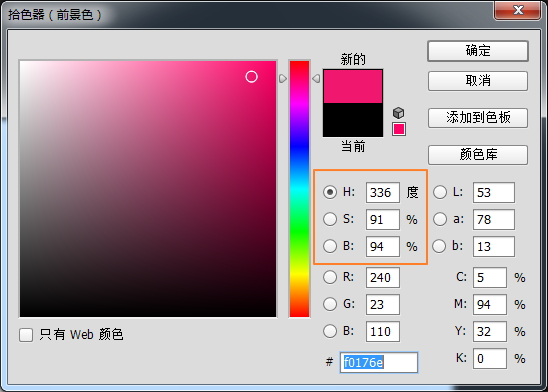Click the C cyan field showing 5
The image size is (548, 392).
(490, 277)
